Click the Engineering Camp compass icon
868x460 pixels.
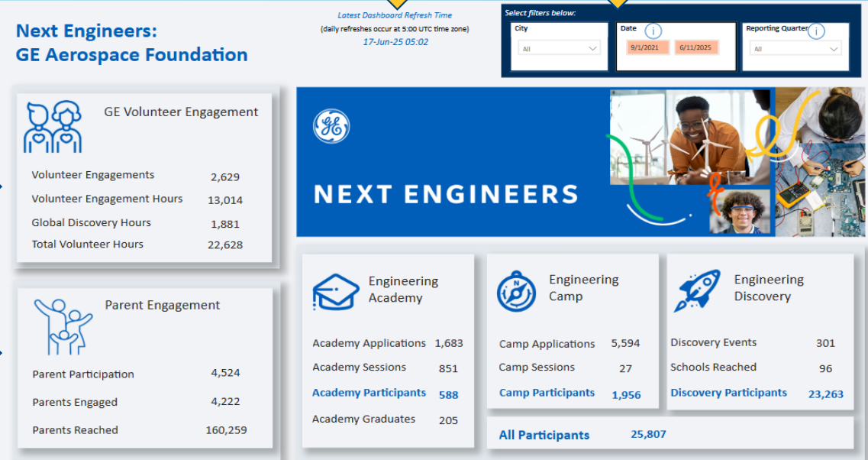(517, 291)
